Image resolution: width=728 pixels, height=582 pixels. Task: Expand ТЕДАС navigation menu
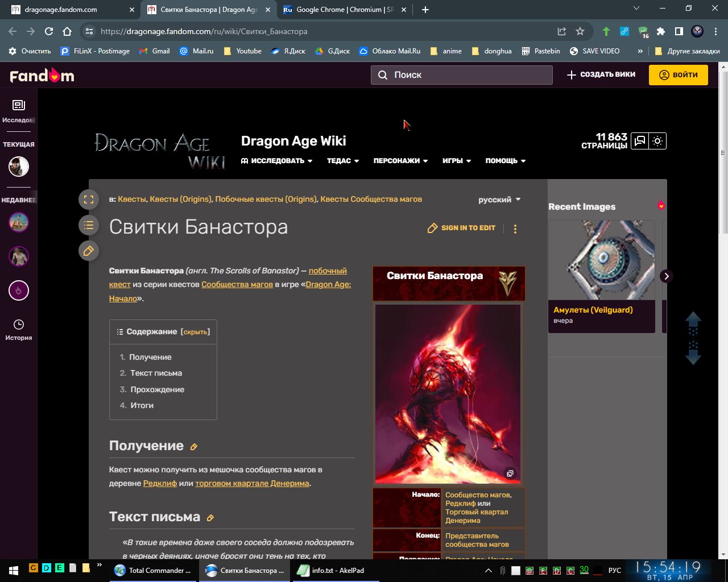343,161
